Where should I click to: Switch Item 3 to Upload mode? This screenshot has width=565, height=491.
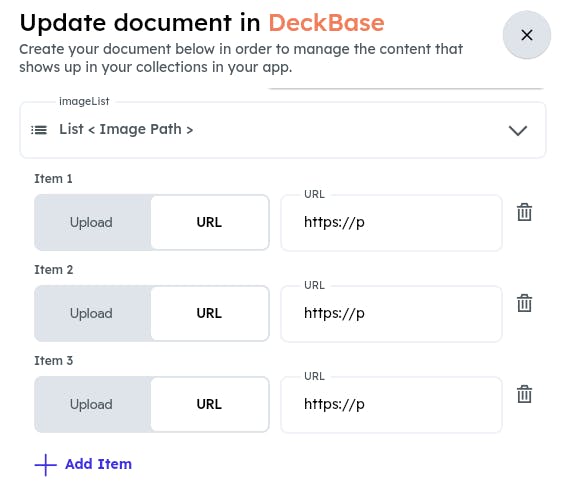click(x=93, y=404)
